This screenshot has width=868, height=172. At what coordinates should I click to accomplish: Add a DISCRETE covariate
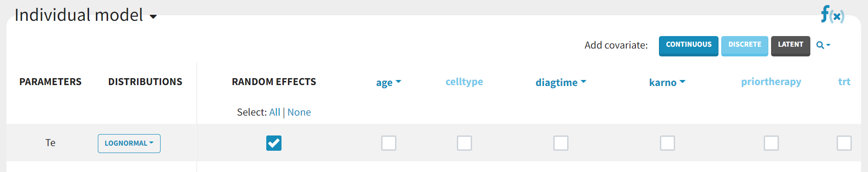(745, 46)
